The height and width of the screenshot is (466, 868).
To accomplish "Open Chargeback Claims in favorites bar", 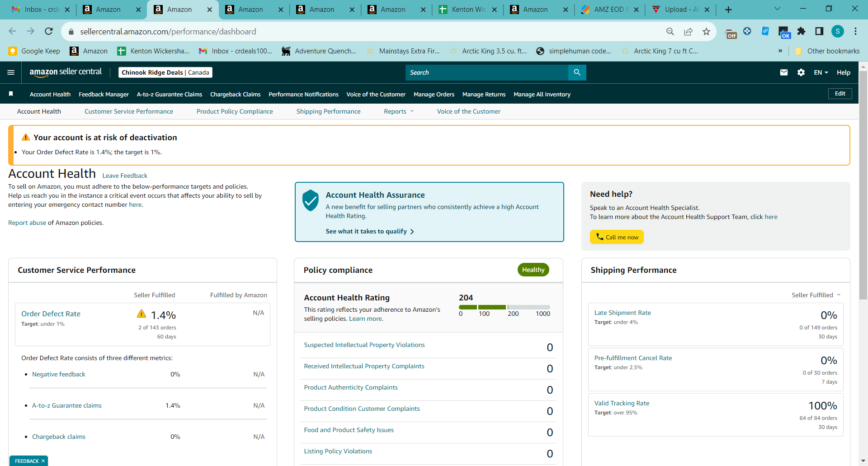I will [236, 94].
